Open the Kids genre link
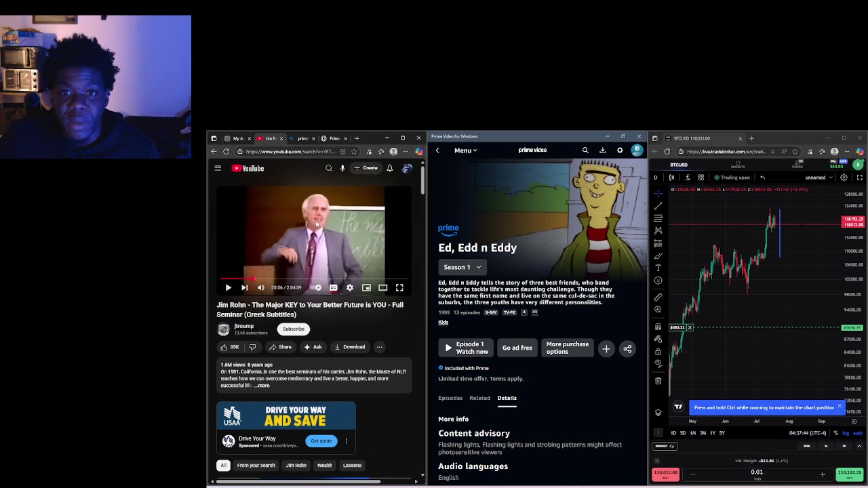 (x=443, y=323)
